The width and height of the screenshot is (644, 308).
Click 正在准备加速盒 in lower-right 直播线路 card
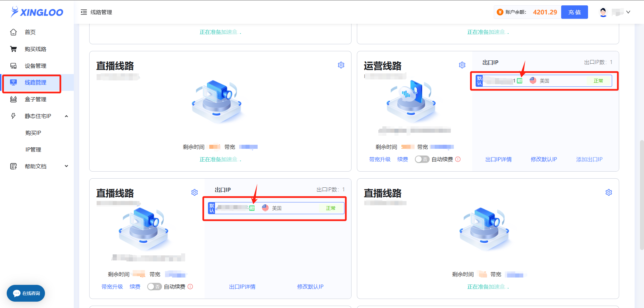click(x=488, y=287)
